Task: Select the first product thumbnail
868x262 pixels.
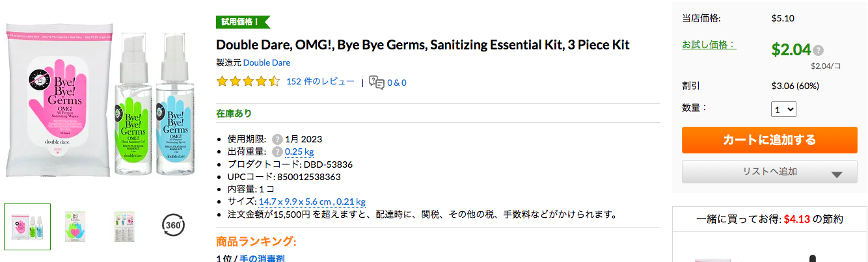Action: click(27, 226)
